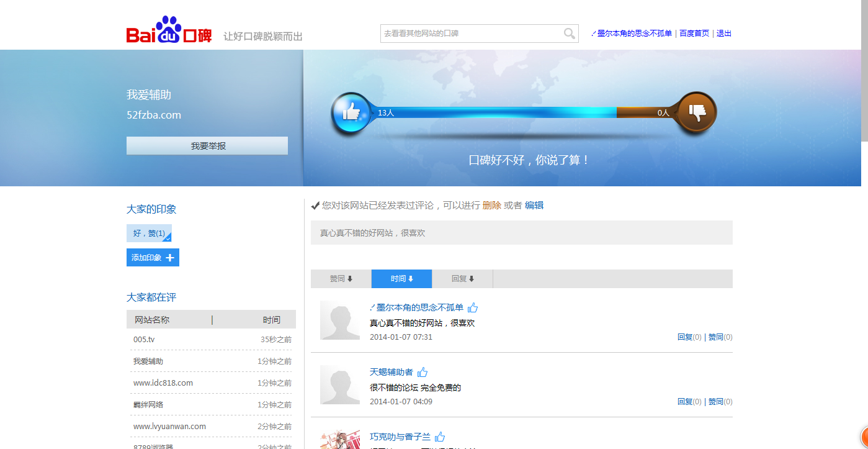The image size is (868, 449).
Task: Click the 0人 dislike count
Action: [x=664, y=113]
